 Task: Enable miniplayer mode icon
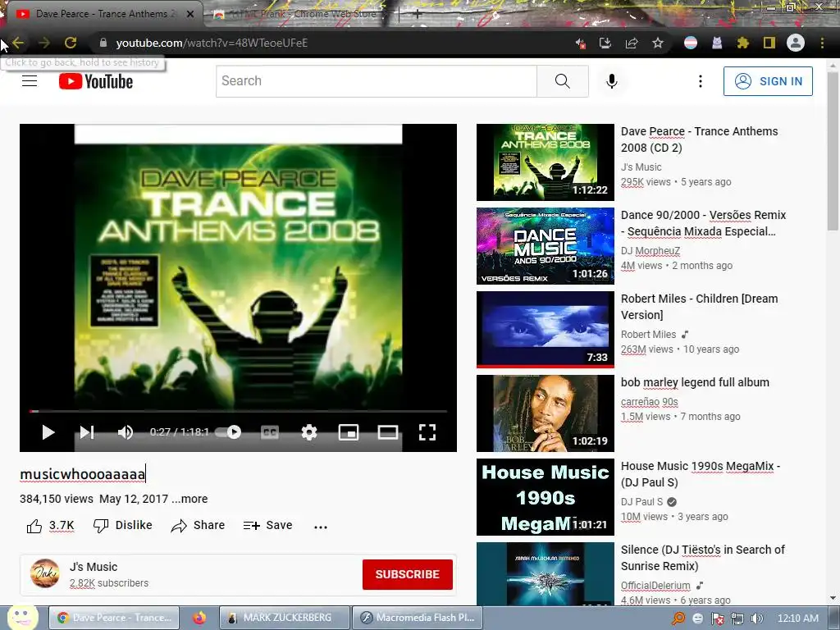point(348,431)
